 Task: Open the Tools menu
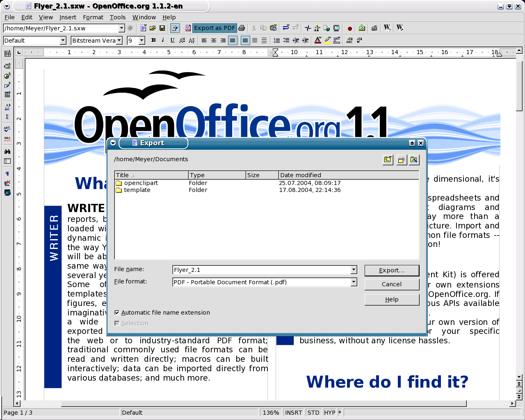[x=118, y=17]
